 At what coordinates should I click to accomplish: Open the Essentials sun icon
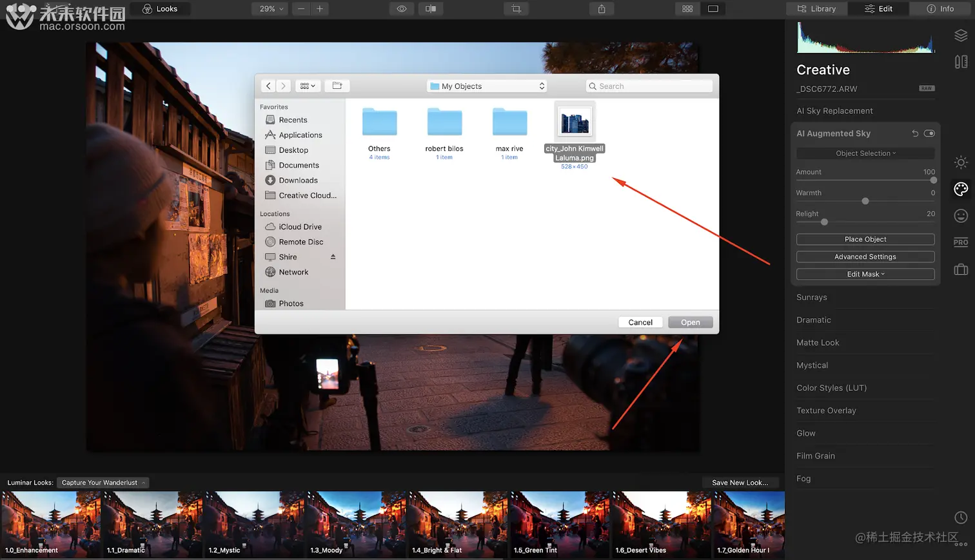[961, 162]
